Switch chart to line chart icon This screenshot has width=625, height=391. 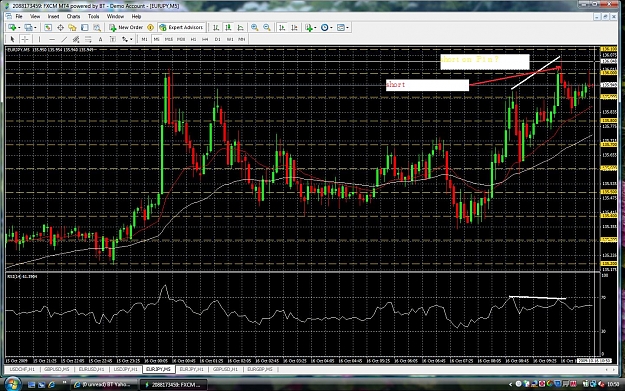coord(240,28)
